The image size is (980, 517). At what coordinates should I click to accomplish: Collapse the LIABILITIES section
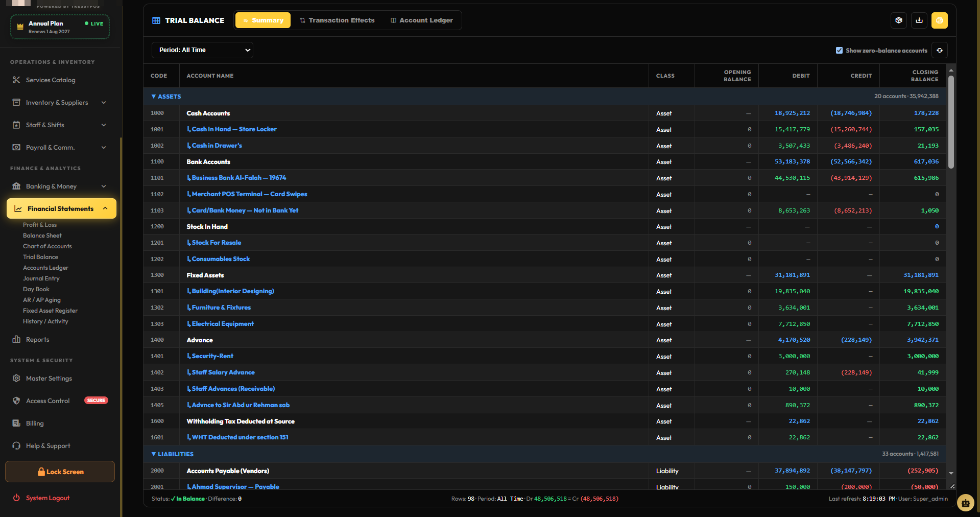click(154, 454)
